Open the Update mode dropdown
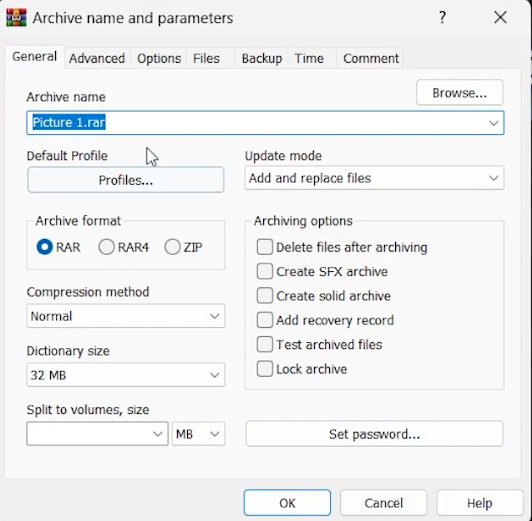The width and height of the screenshot is (532, 521). [374, 178]
